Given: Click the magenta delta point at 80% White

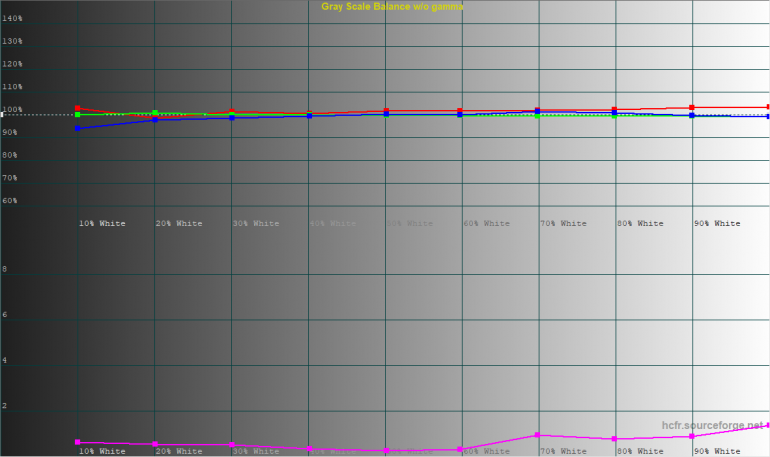Looking at the screenshot, I should click(x=615, y=439).
